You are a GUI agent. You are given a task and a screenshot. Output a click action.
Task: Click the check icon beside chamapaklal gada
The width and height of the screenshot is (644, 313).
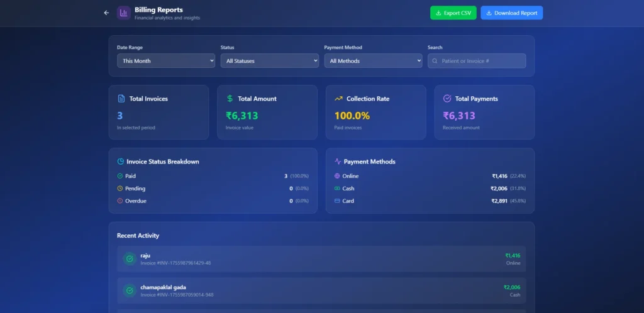[x=130, y=290]
